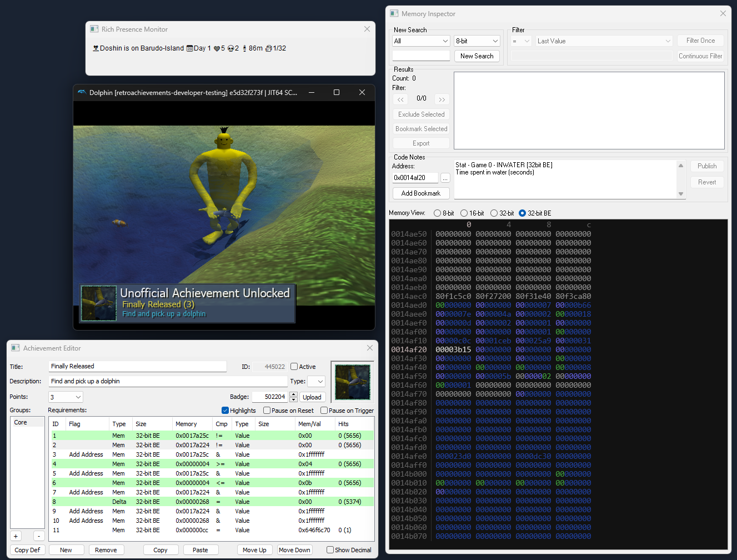Click the Cmp column header in requirements

tap(222, 424)
